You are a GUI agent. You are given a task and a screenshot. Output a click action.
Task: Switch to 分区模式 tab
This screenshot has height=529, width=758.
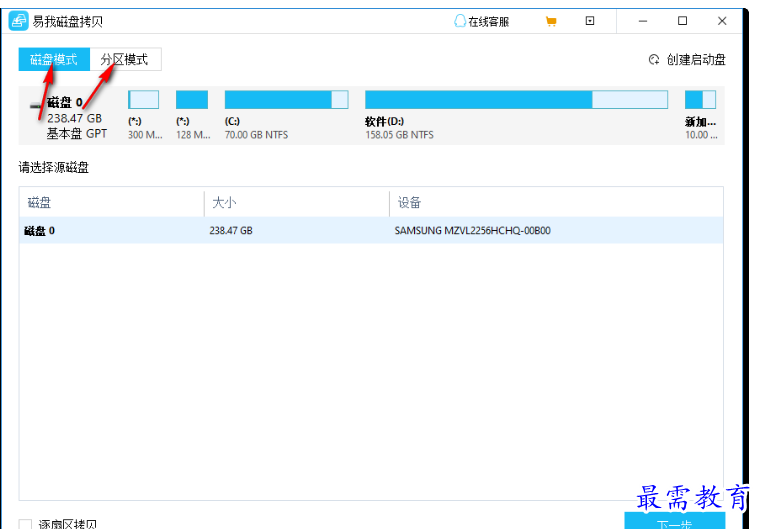[125, 59]
